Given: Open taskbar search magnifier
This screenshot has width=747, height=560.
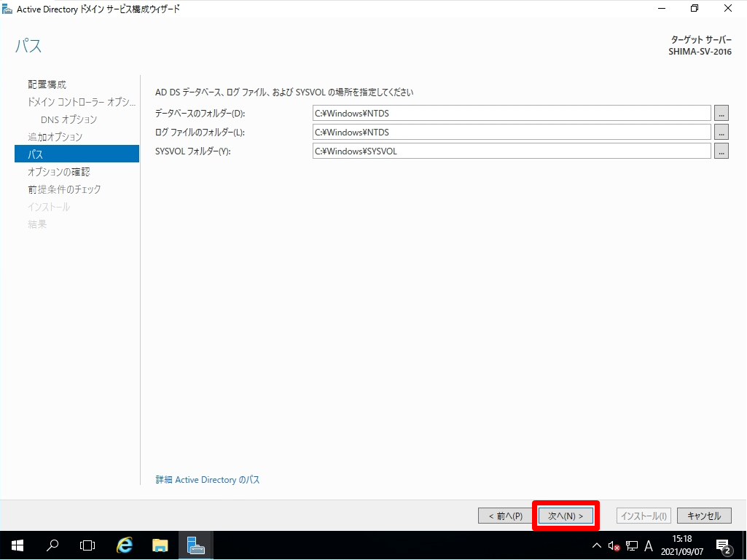Looking at the screenshot, I should [x=52, y=545].
